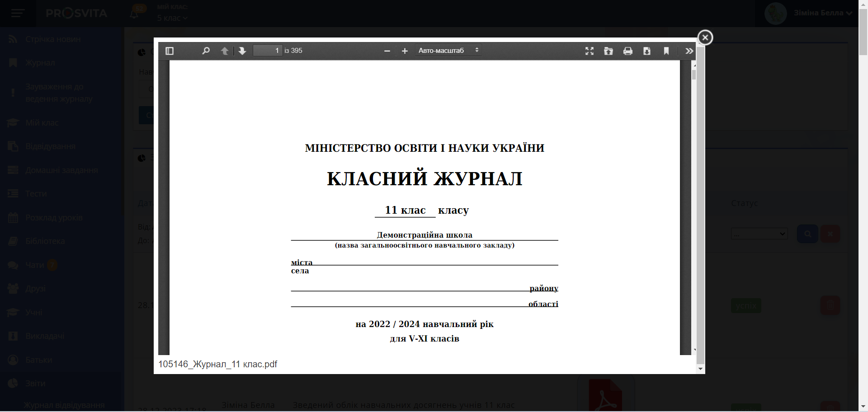Zoom in the PDF document
This screenshot has width=868, height=412.
(405, 51)
